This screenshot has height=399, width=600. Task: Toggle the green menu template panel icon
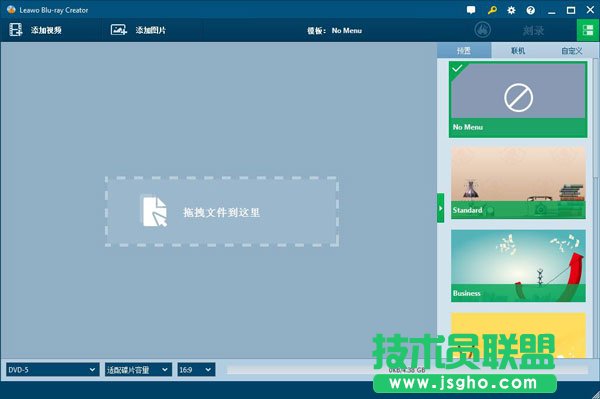click(588, 30)
